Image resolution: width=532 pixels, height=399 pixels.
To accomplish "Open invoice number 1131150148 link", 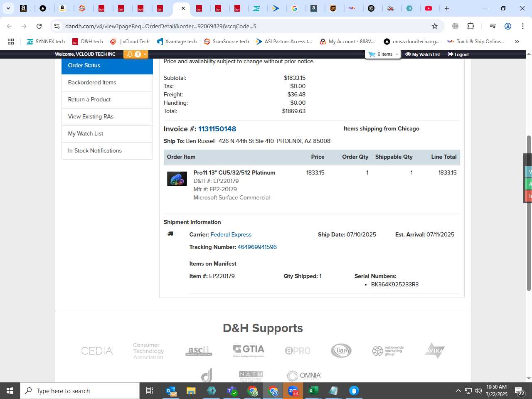I will point(217,129).
